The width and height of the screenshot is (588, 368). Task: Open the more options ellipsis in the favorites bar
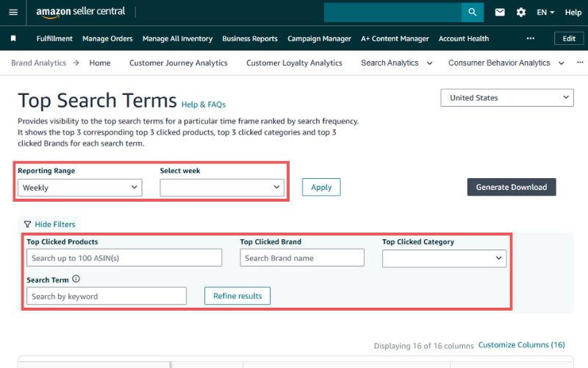tap(530, 38)
